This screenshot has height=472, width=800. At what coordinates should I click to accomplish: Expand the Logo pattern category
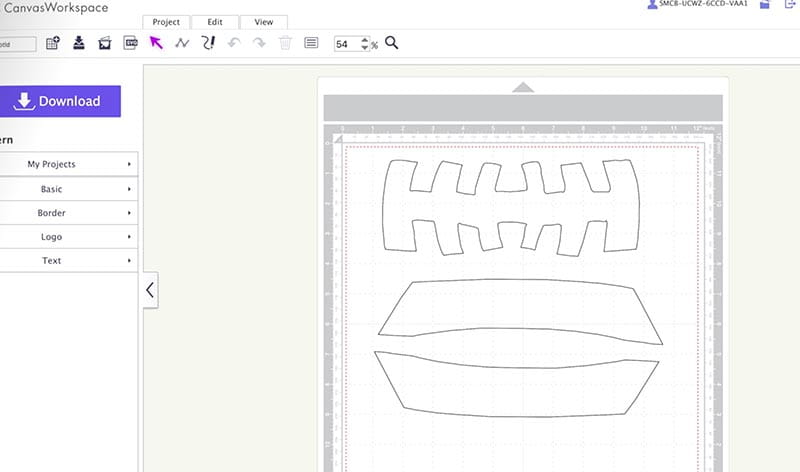click(x=66, y=236)
